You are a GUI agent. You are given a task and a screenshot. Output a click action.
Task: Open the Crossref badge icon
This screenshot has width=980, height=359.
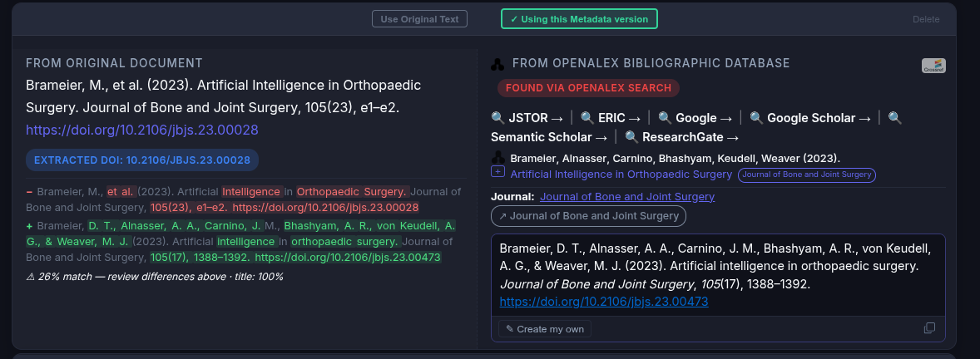coord(933,66)
